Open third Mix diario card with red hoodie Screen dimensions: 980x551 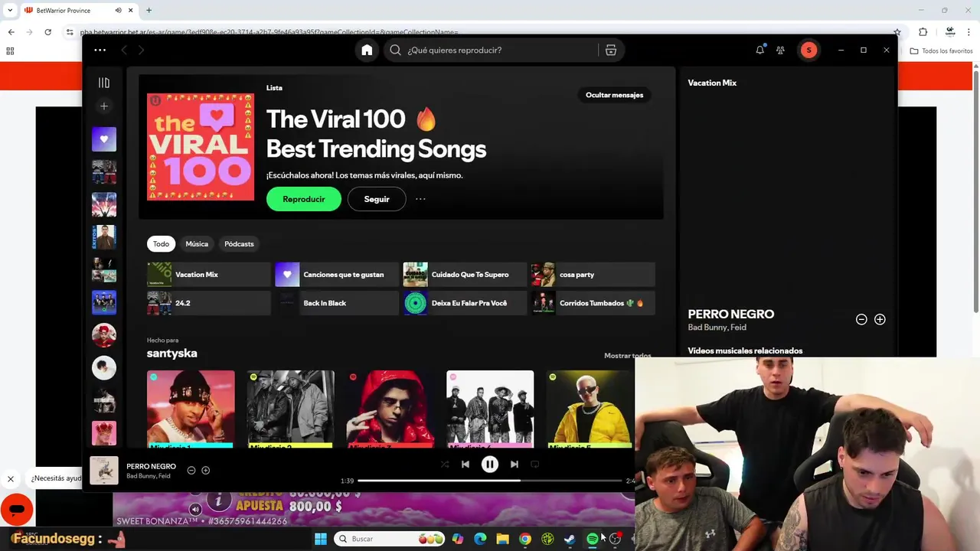(390, 409)
